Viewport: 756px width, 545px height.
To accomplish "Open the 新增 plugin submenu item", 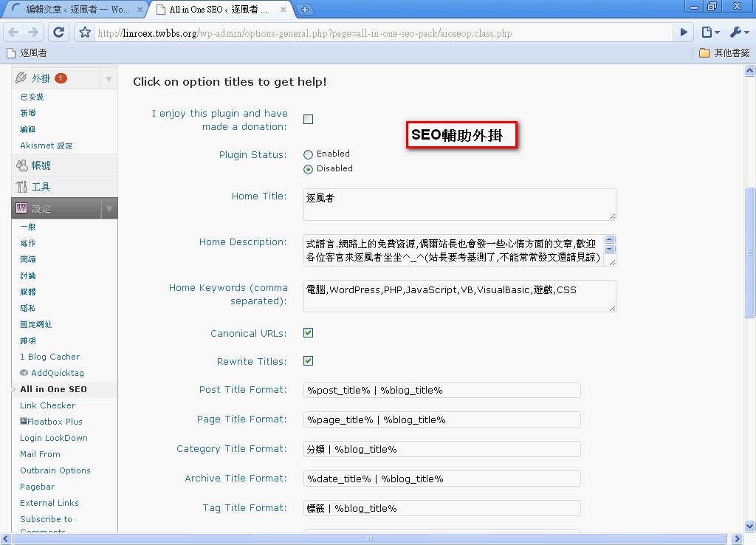I will [28, 113].
